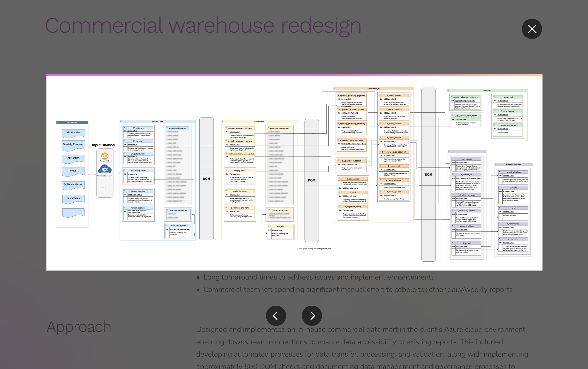Click the SP_shipment table header

[x=138, y=128]
